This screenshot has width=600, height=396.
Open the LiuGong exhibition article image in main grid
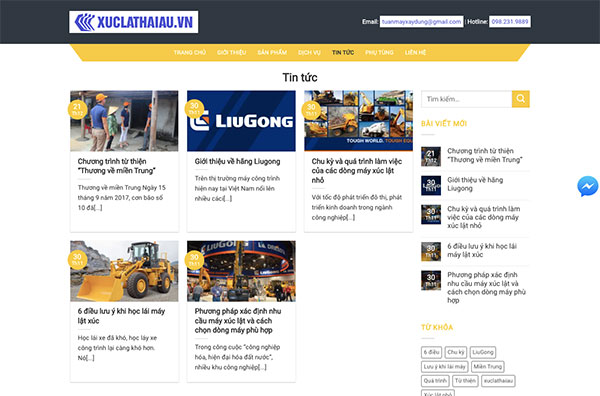tap(241, 271)
